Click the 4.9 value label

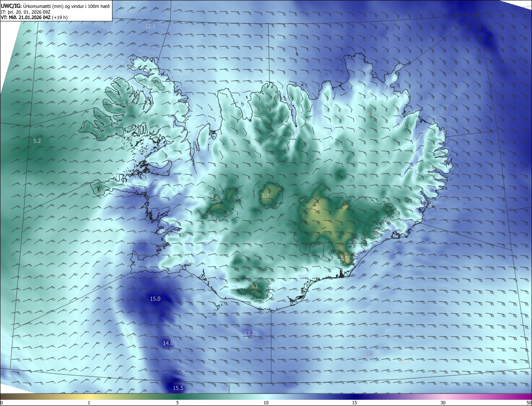[99, 190]
